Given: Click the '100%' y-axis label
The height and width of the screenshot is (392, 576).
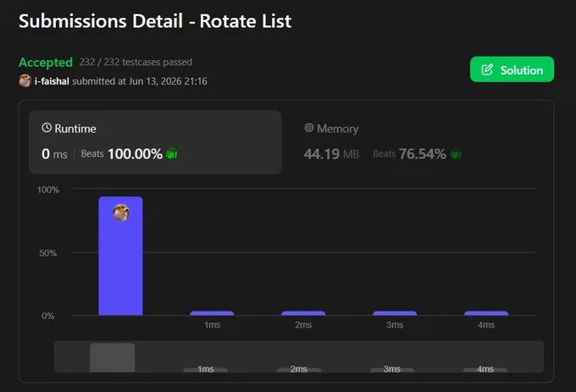Looking at the screenshot, I should (48, 190).
